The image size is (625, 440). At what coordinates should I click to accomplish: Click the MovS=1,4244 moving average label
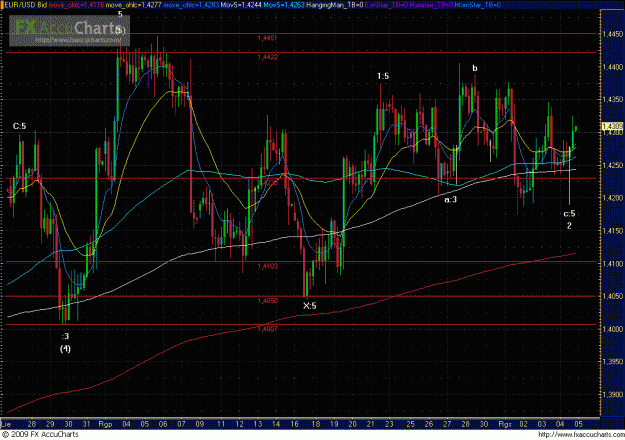(x=240, y=5)
